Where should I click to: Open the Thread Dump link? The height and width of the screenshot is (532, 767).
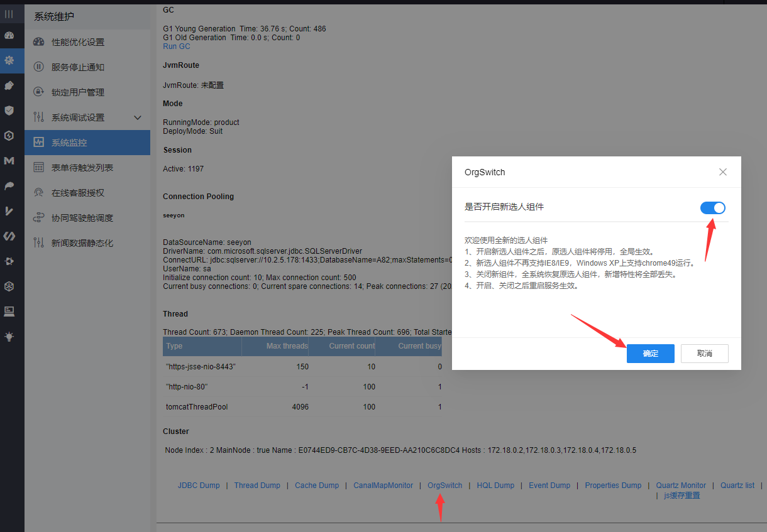coord(257,486)
